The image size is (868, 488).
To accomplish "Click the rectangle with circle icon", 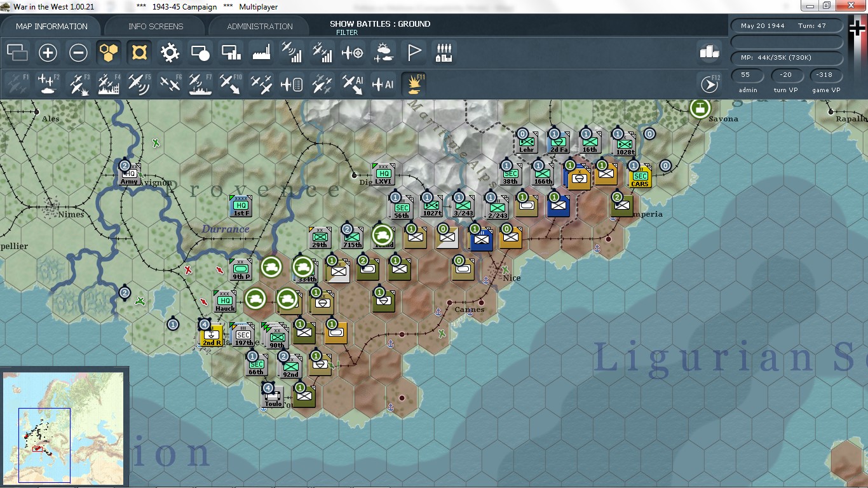I will click(200, 52).
